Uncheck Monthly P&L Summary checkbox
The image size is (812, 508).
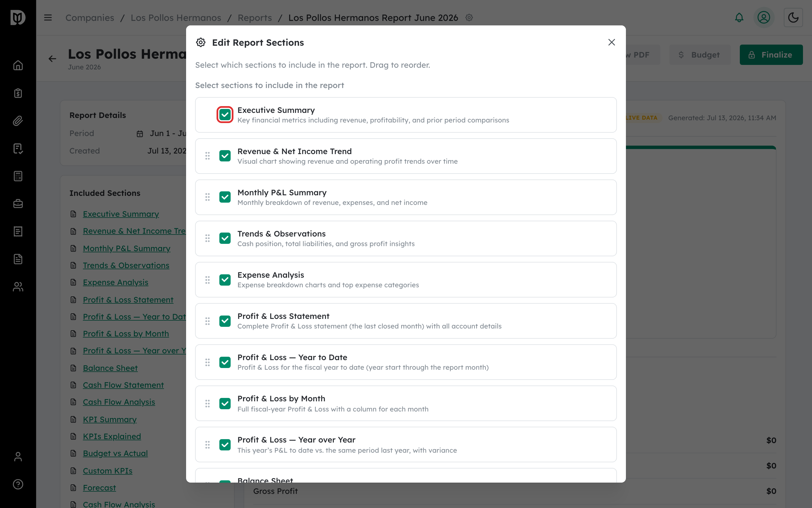[225, 197]
